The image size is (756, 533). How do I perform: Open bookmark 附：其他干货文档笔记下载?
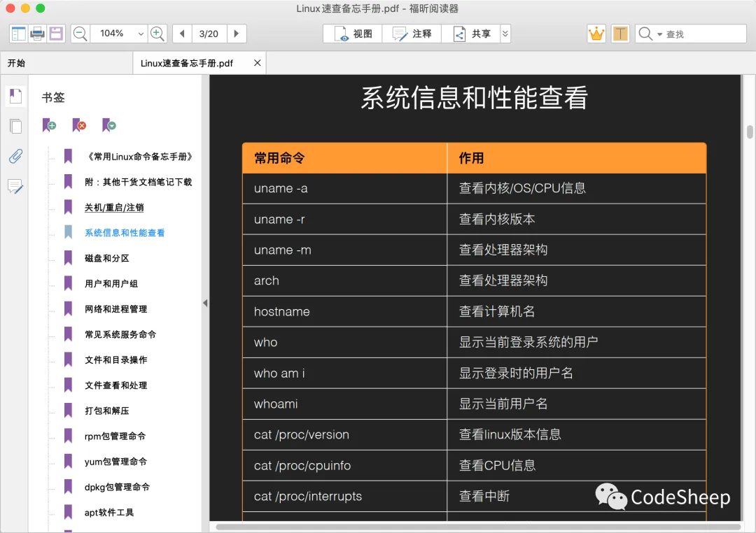[x=139, y=182]
